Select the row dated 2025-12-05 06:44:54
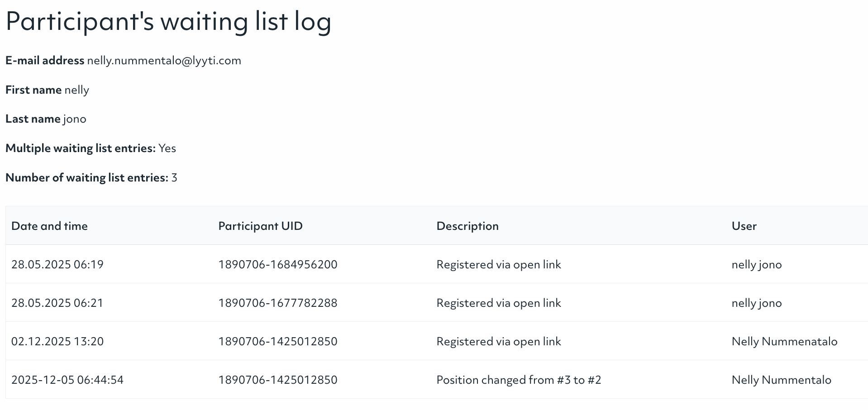Screen dimensions: 868x410 tap(68, 380)
